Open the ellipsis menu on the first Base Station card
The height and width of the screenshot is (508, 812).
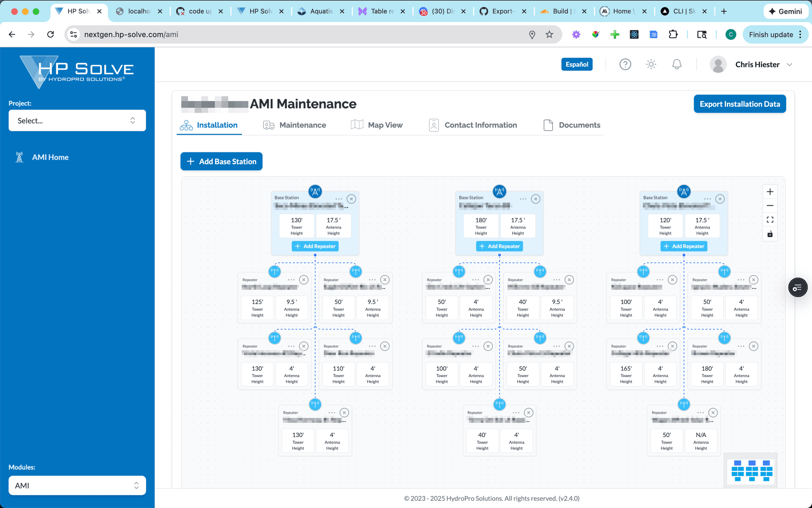pos(339,199)
